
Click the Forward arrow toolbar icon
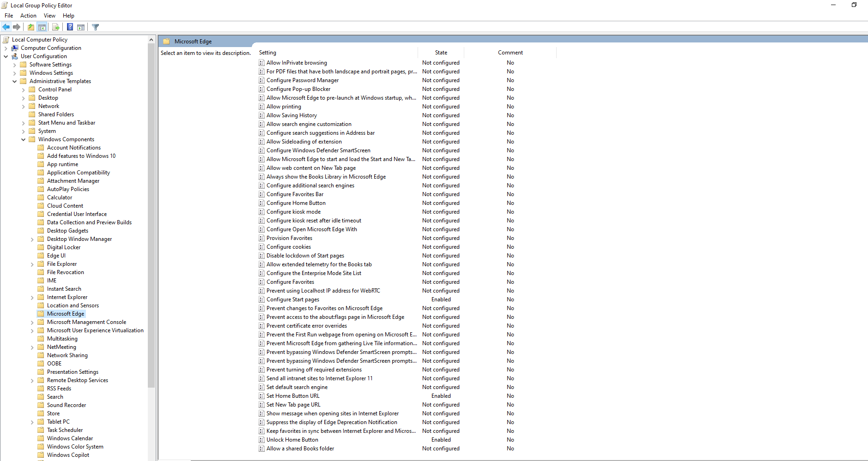(17, 27)
